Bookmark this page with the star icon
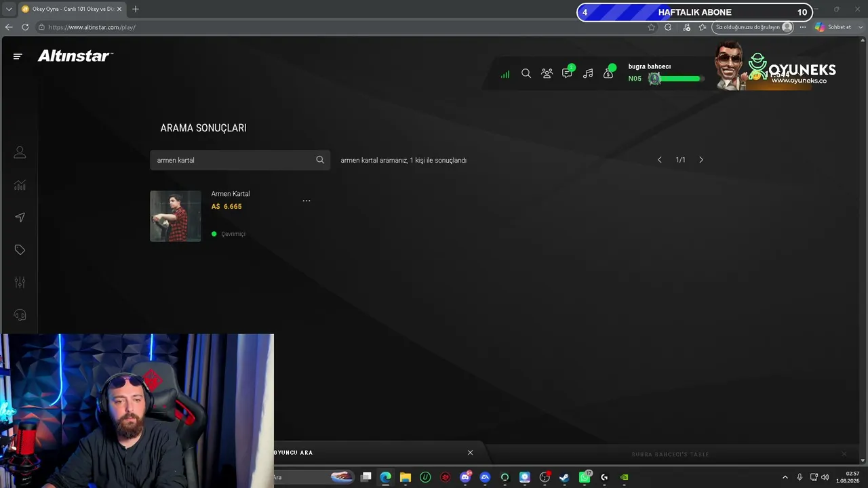Image resolution: width=868 pixels, height=488 pixels. point(652,27)
